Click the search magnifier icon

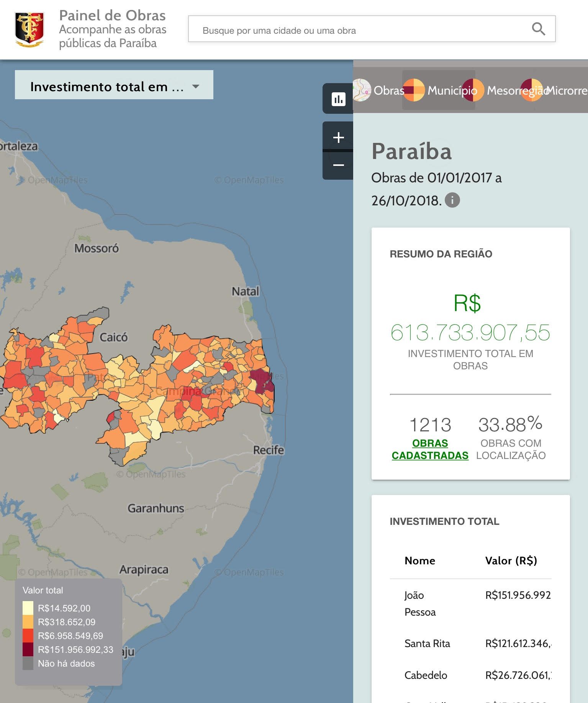point(538,29)
